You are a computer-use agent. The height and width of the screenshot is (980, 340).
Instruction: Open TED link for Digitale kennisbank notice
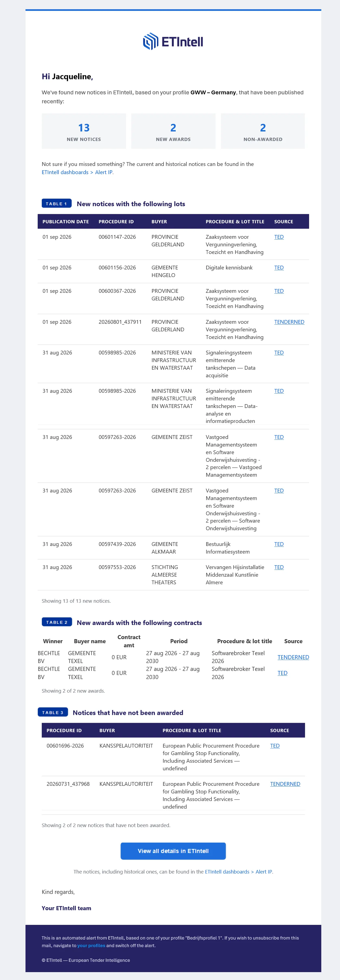click(x=279, y=268)
